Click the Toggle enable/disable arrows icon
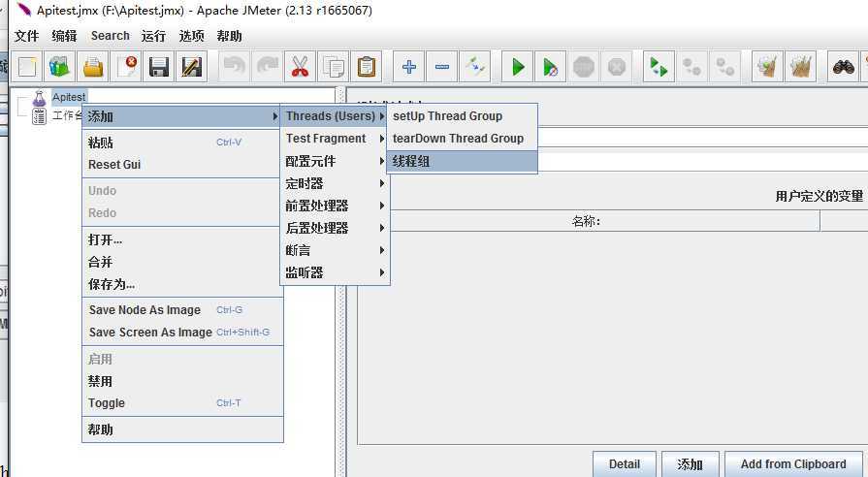Viewport: 868px width, 477px height. [475, 67]
